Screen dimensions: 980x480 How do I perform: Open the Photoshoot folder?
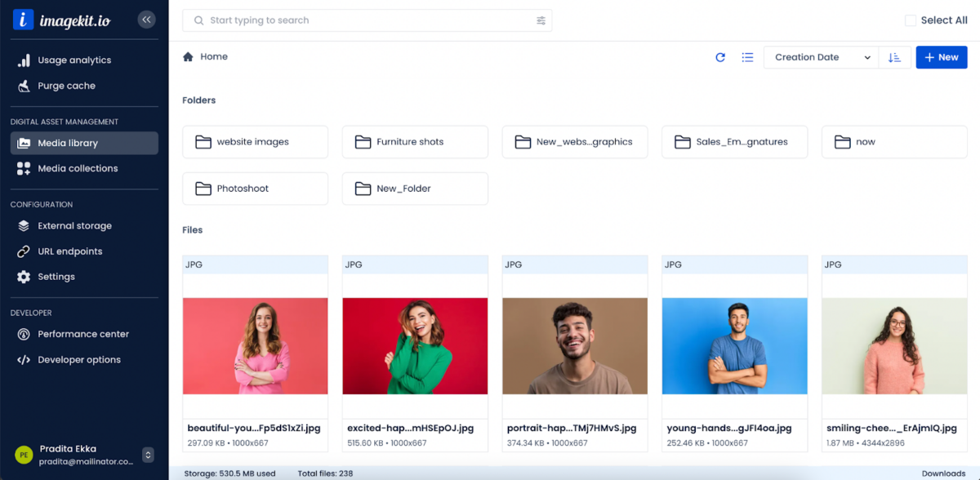pyautogui.click(x=255, y=189)
